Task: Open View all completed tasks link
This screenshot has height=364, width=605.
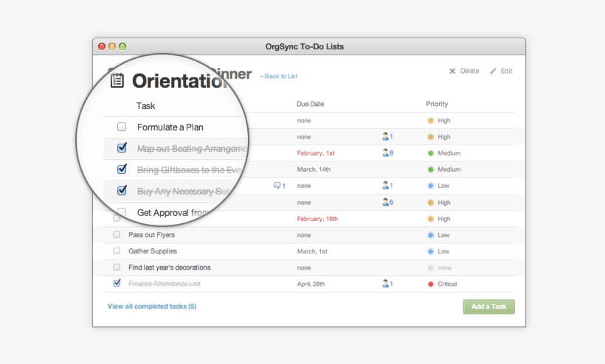Action: pyautogui.click(x=152, y=306)
